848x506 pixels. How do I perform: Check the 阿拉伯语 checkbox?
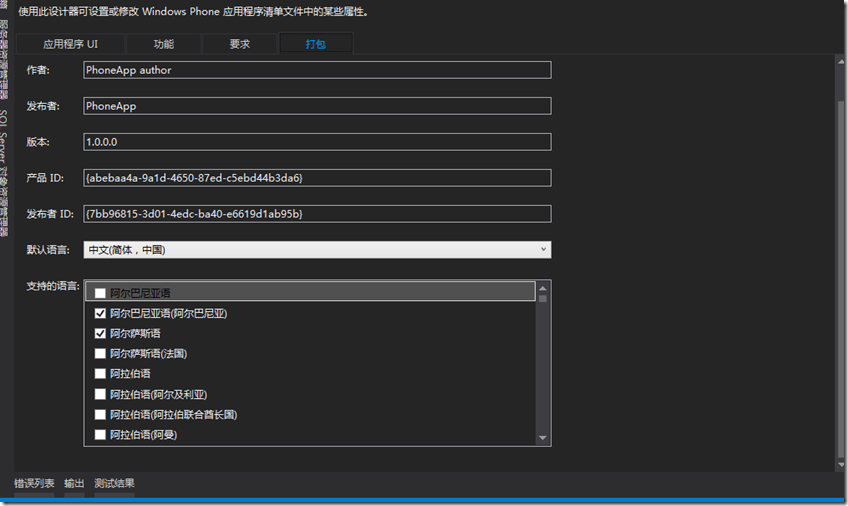[100, 374]
